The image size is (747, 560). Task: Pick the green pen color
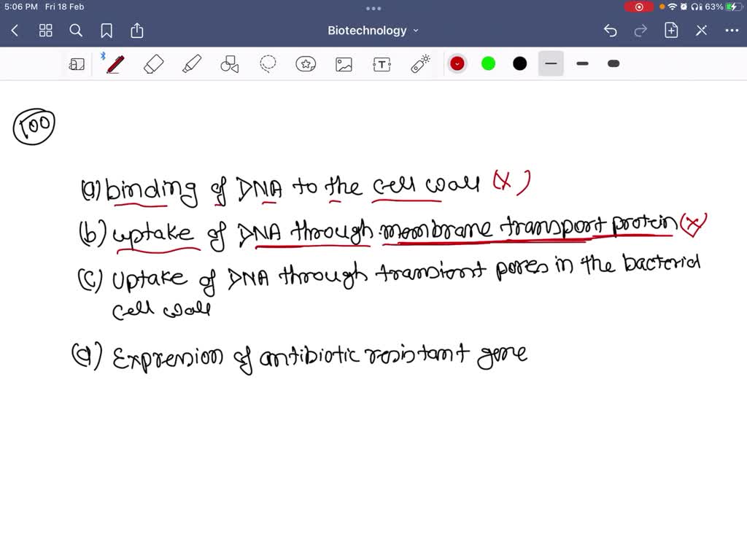489,64
